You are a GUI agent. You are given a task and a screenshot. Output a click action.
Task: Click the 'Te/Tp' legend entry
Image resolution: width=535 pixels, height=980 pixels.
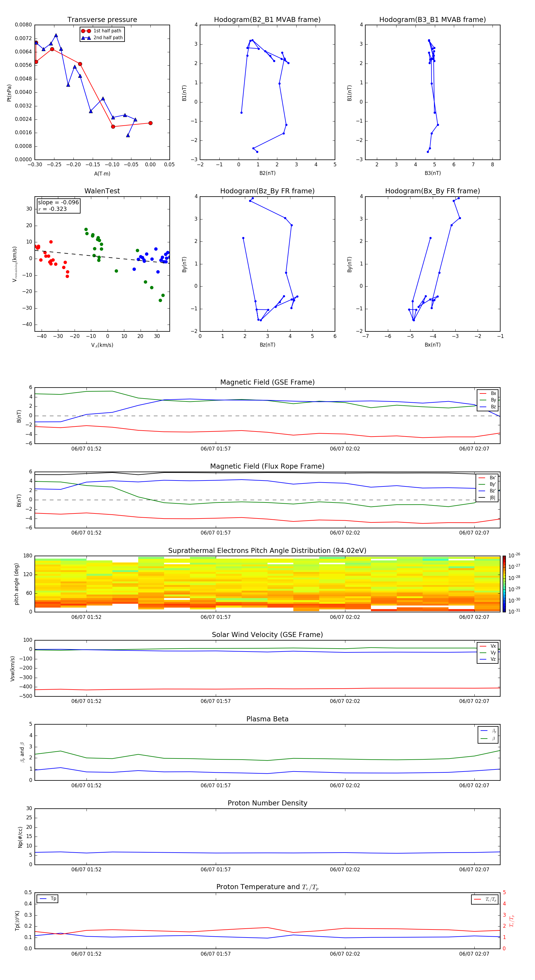pyautogui.click(x=485, y=899)
